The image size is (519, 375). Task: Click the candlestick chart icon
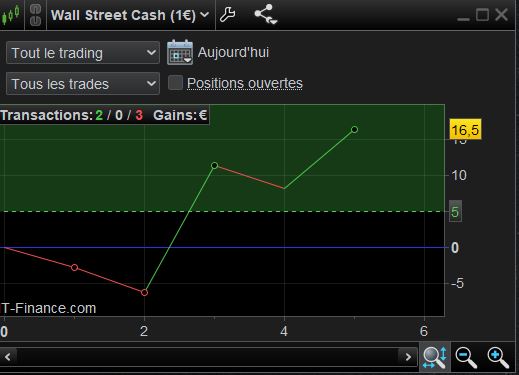click(x=11, y=15)
